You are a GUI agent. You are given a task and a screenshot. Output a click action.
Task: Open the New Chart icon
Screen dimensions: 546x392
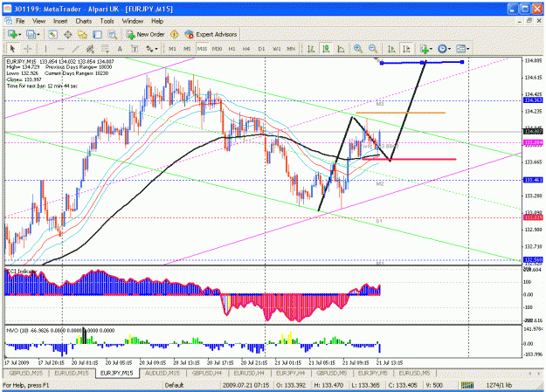pyautogui.click(x=12, y=34)
